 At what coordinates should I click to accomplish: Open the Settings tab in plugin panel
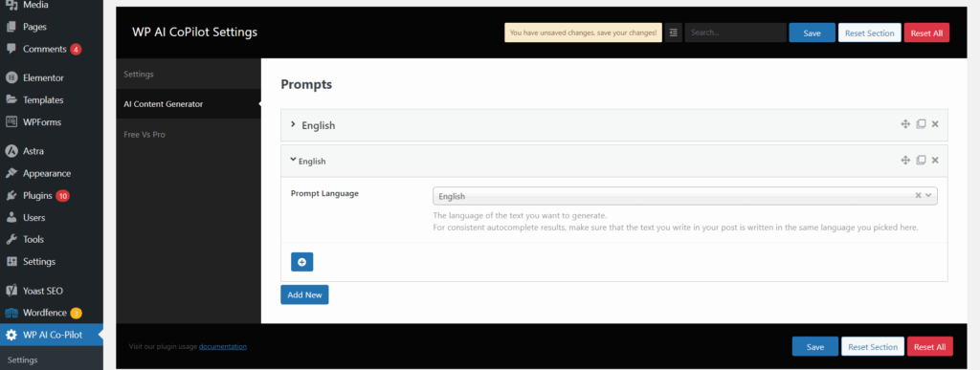189,75
